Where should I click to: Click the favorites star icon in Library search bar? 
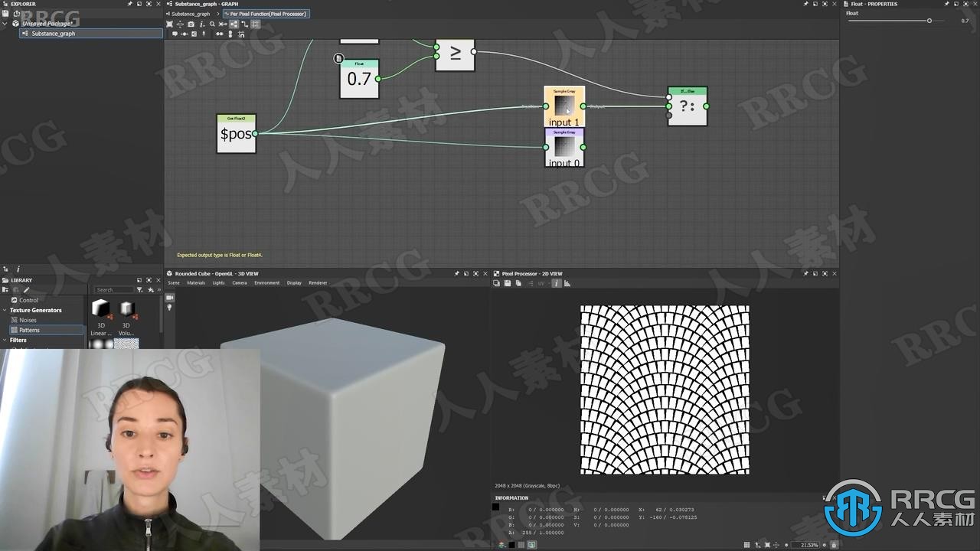pyautogui.click(x=150, y=290)
